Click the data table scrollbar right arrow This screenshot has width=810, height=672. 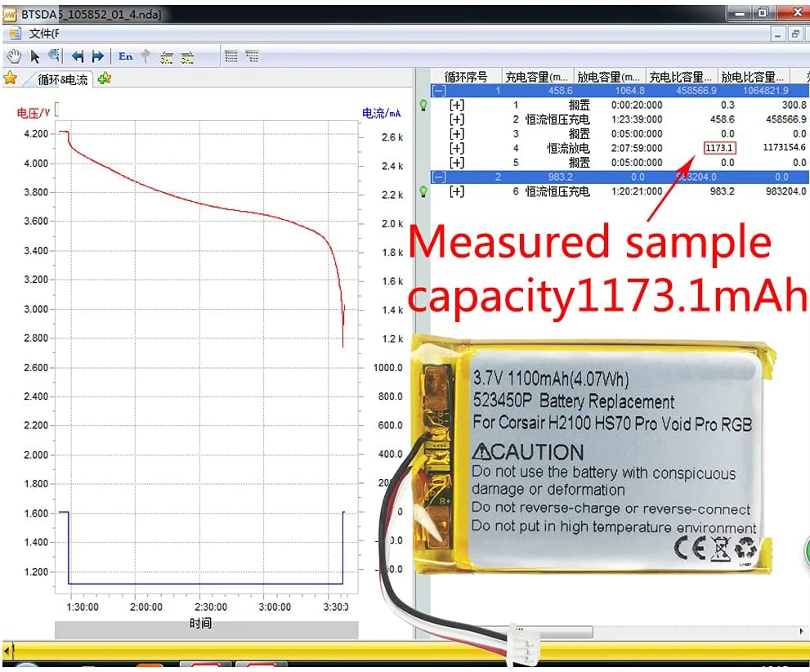[801, 631]
